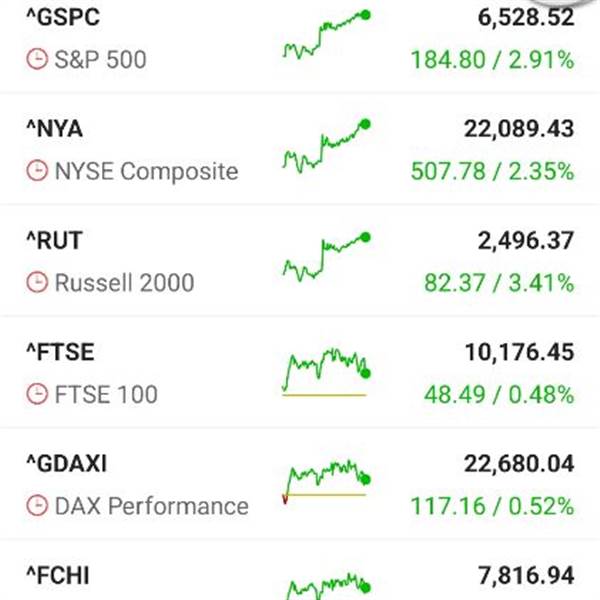Viewport: 600px width, 600px height.
Task: Click the clock icon beside NYSE Composite
Action: (x=35, y=171)
